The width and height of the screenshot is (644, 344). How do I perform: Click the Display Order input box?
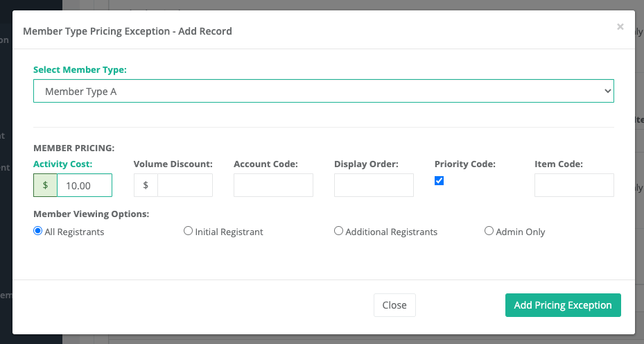point(374,185)
